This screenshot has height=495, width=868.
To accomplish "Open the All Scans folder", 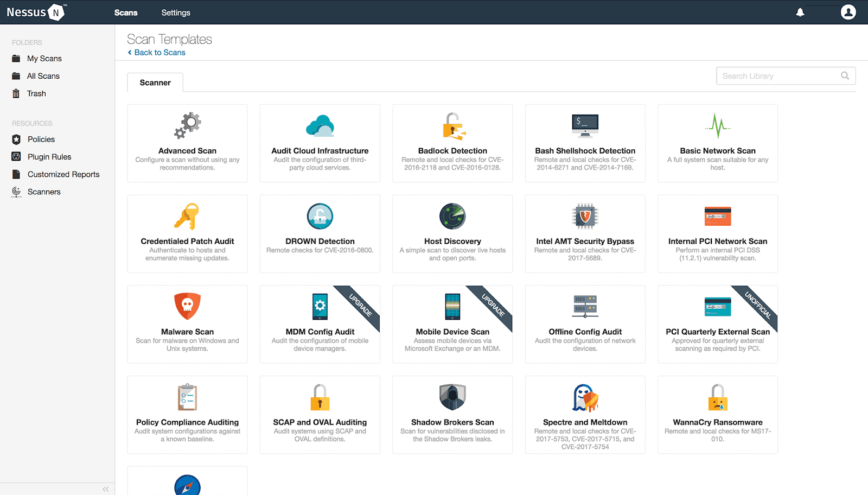I will (43, 76).
